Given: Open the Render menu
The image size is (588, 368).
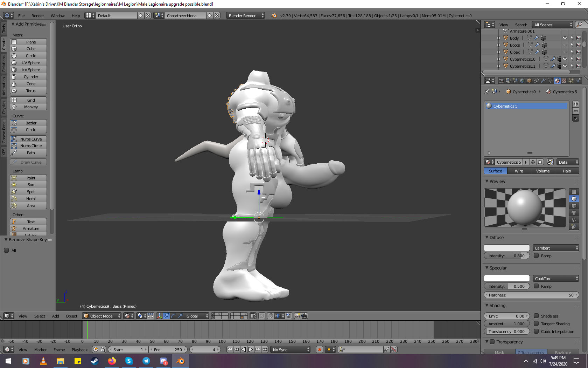Looking at the screenshot, I should [x=38, y=15].
